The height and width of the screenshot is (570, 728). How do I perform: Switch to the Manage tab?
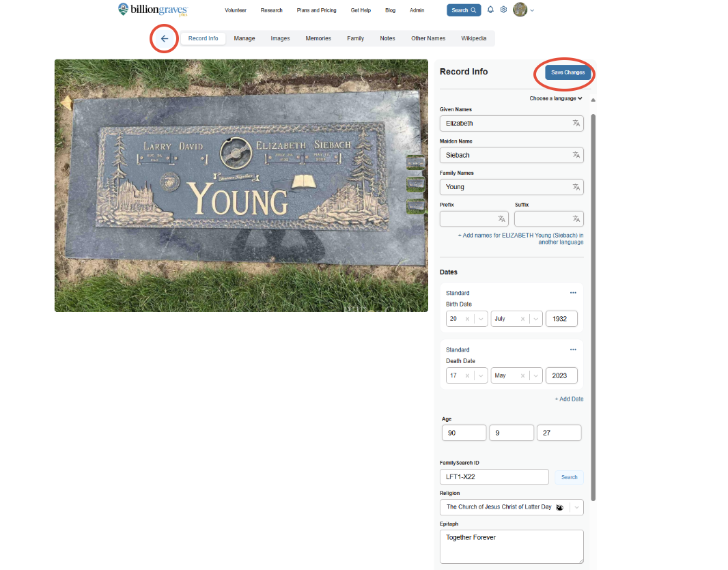click(244, 38)
